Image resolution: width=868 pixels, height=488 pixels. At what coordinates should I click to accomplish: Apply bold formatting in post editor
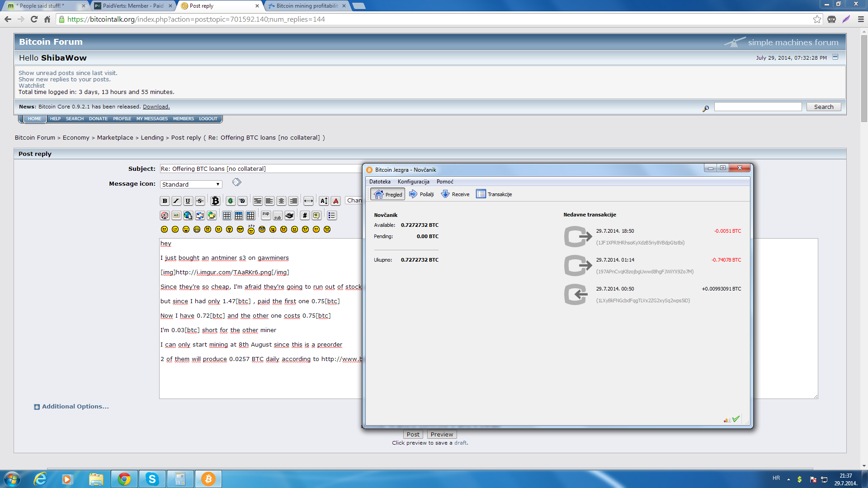point(165,201)
